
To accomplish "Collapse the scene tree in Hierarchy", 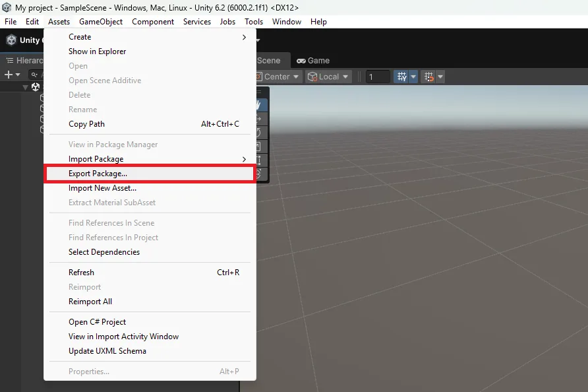I will pyautogui.click(x=26, y=87).
